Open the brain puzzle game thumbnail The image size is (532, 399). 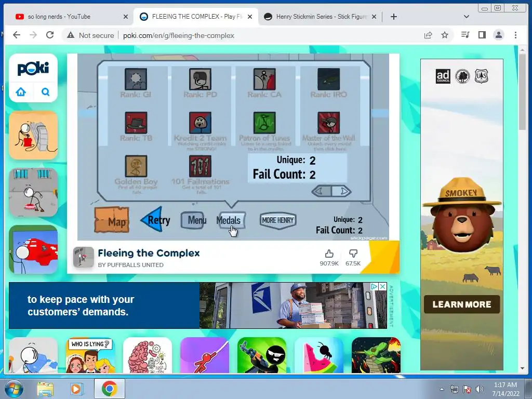[148, 355]
